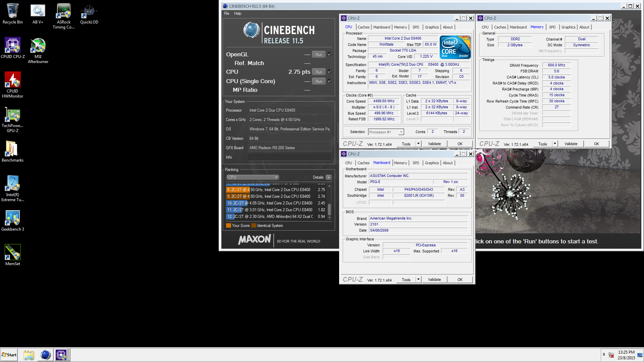Viewport: 644px width, 362px height.
Task: Launch CPUID CPU-Z from desktop
Action: 12,48
